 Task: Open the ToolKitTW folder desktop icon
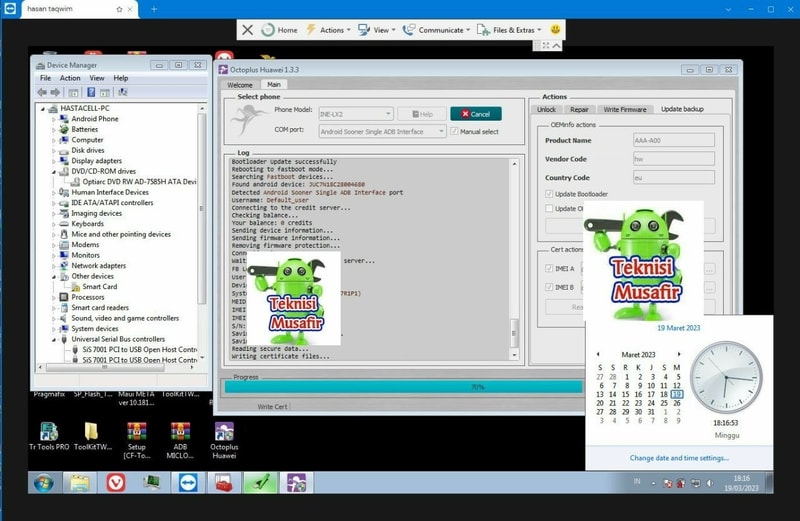click(x=92, y=436)
